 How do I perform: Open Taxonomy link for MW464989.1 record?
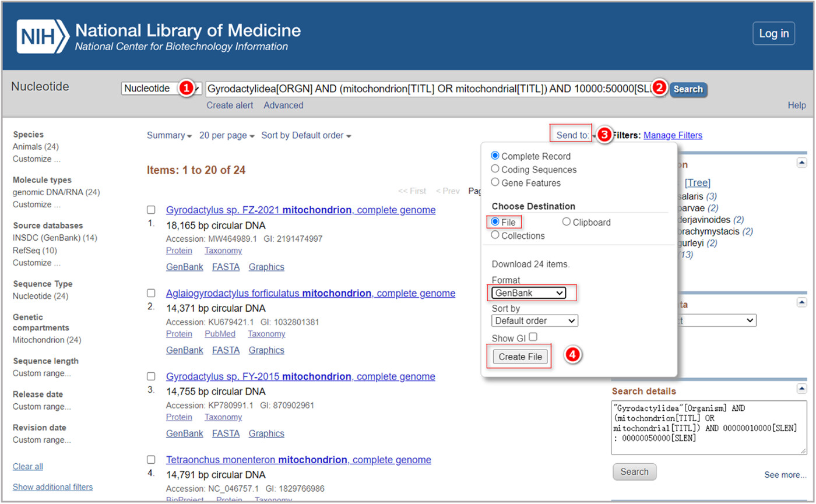(223, 251)
